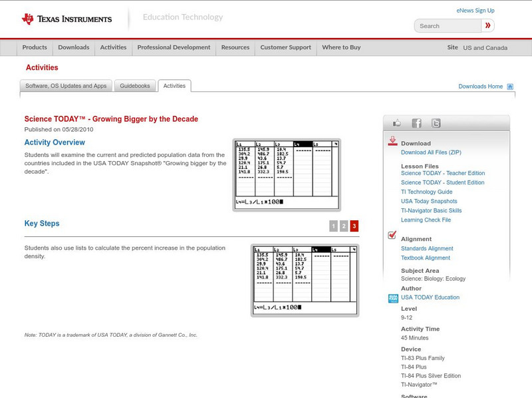
Task: Click the '9-12' level text
Action: 406,318
